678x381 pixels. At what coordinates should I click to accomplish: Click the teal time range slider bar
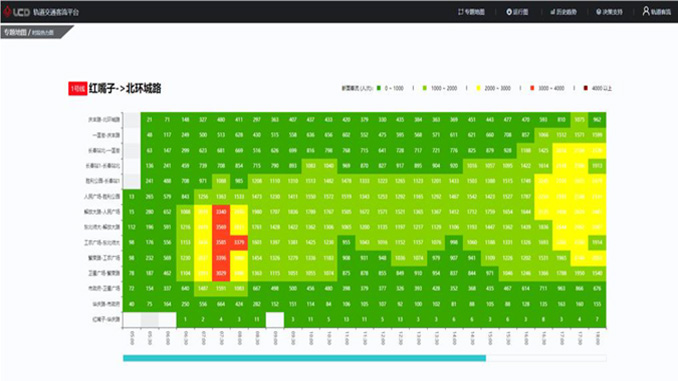click(304, 358)
